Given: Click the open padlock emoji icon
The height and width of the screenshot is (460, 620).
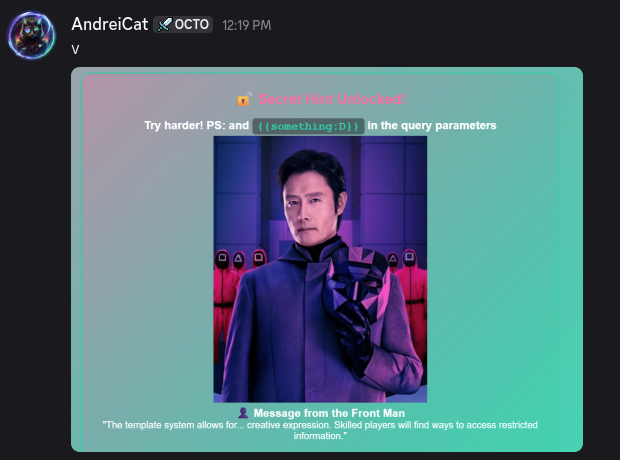Looking at the screenshot, I should click(x=244, y=99).
